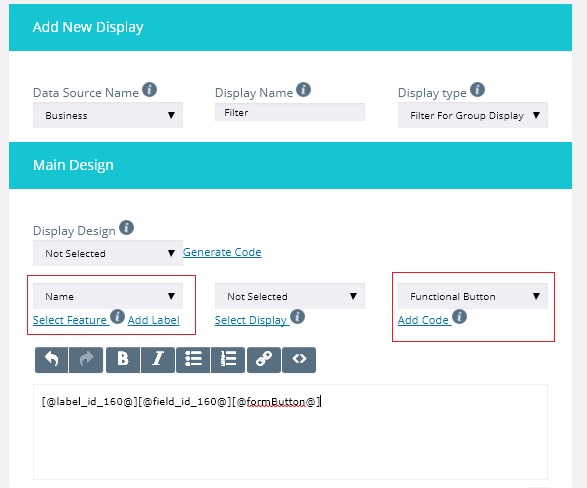This screenshot has height=488, width=587.
Task: Insert a numbered list
Action: point(228,360)
